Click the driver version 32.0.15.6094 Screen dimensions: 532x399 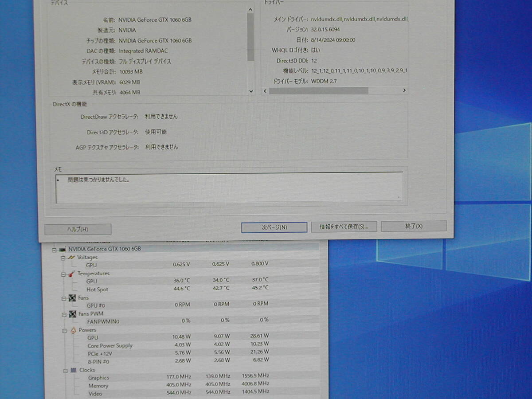pyautogui.click(x=325, y=29)
